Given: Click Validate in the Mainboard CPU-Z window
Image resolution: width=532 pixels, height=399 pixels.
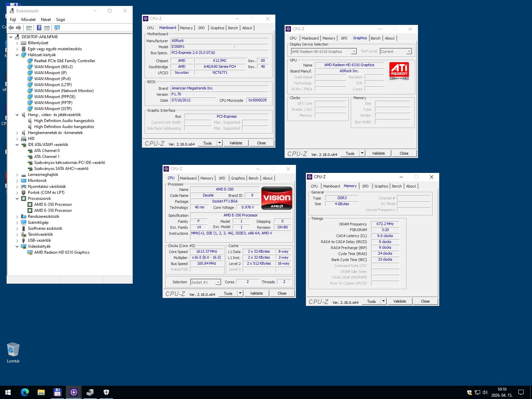Looking at the screenshot, I should click(236, 143).
